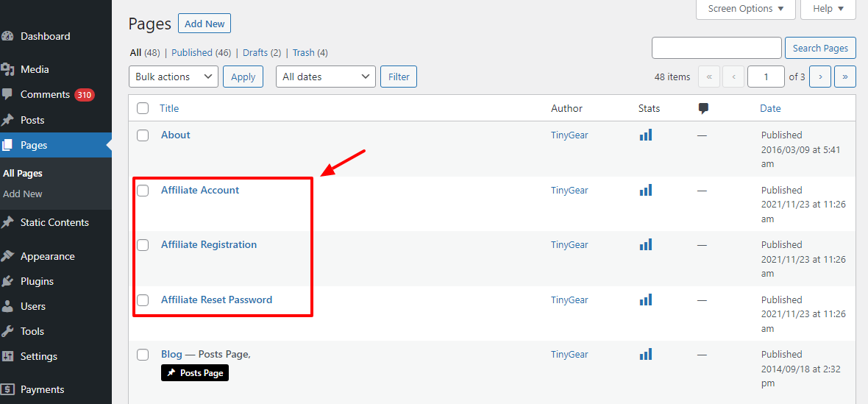The width and height of the screenshot is (868, 404).
Task: View stats icon for Affiliate Account page
Action: point(645,190)
